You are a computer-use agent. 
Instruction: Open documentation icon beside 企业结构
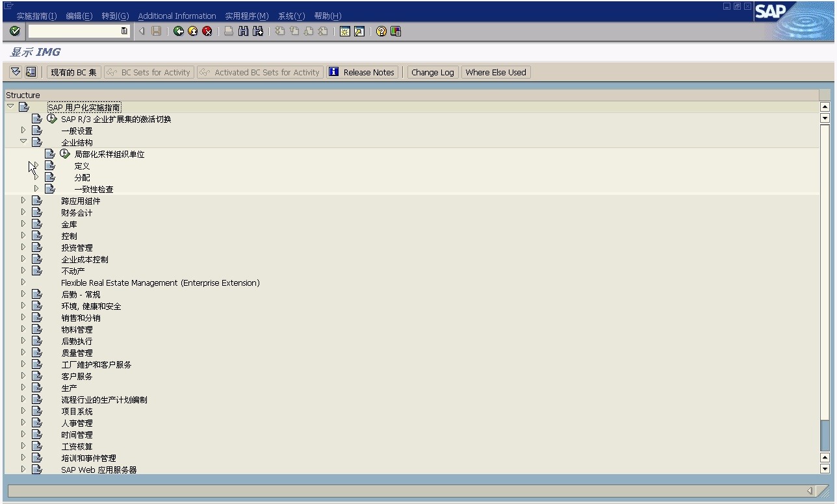pyautogui.click(x=37, y=142)
